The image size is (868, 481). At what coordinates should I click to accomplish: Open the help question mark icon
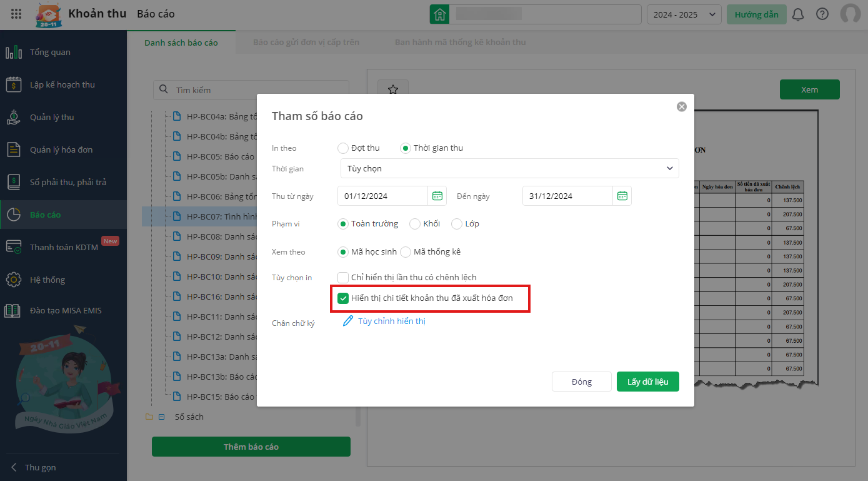(x=822, y=14)
